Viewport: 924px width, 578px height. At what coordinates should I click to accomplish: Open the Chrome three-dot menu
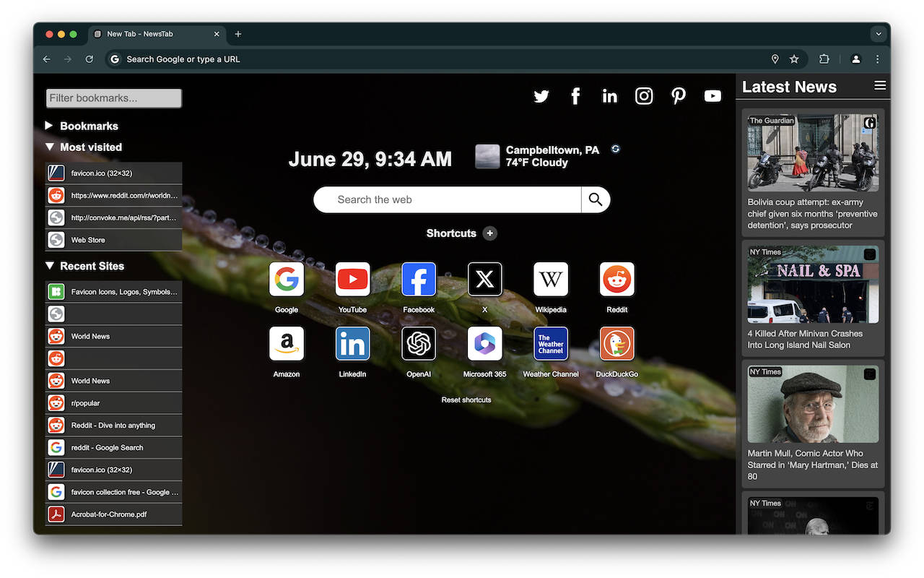click(878, 59)
